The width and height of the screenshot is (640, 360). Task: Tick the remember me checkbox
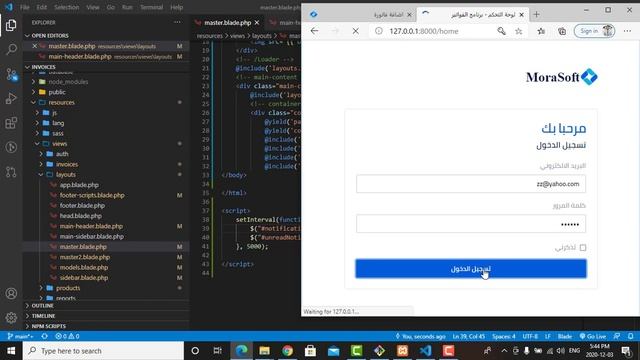(583, 247)
